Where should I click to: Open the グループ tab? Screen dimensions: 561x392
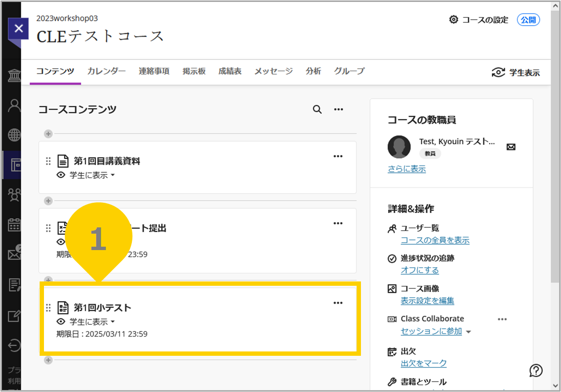pos(349,71)
